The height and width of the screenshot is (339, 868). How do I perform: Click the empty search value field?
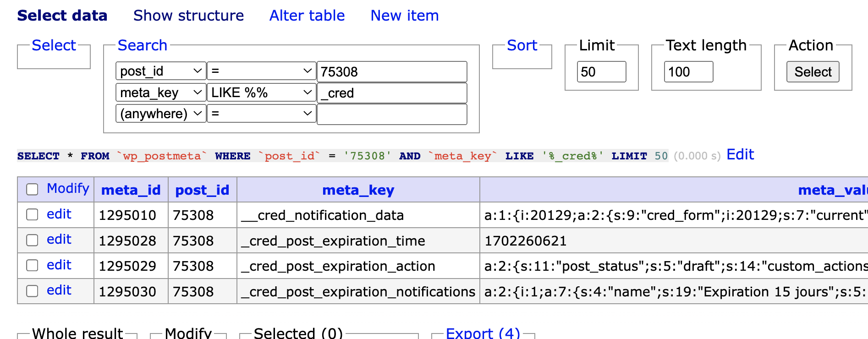392,114
